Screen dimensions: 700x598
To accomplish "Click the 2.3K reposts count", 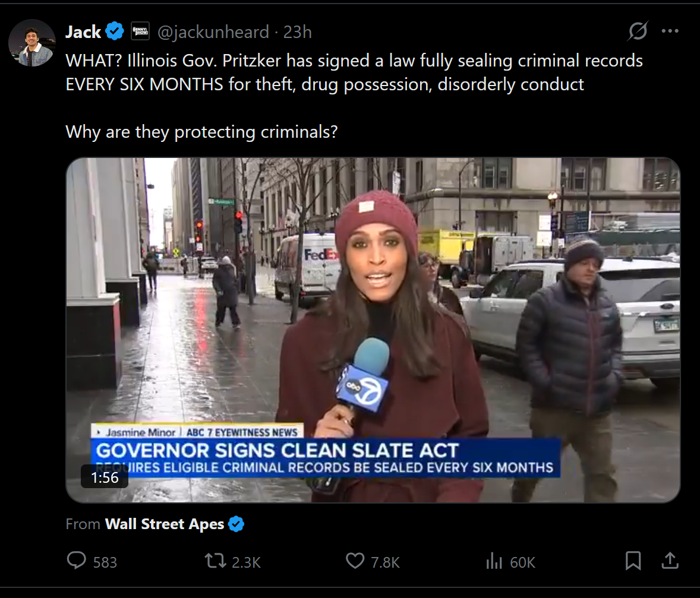I will [x=246, y=562].
